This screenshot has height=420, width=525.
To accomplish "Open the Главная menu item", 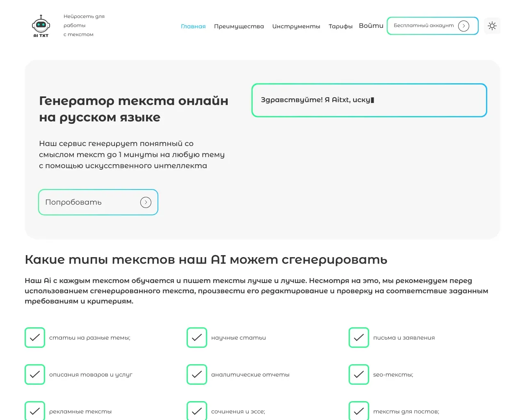I will 193,26.
